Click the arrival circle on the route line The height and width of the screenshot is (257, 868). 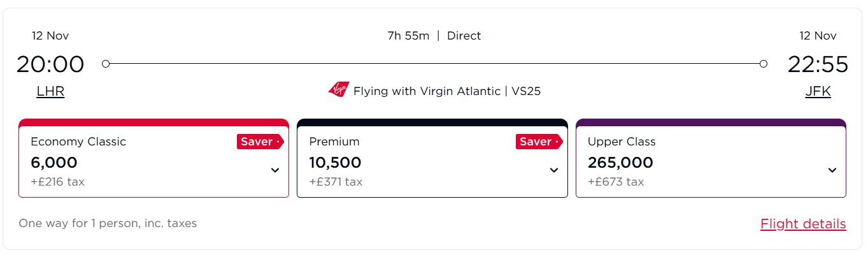pyautogui.click(x=764, y=64)
